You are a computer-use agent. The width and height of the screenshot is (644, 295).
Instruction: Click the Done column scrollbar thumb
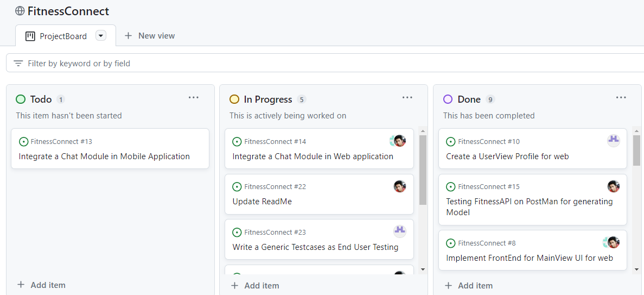pos(636,150)
